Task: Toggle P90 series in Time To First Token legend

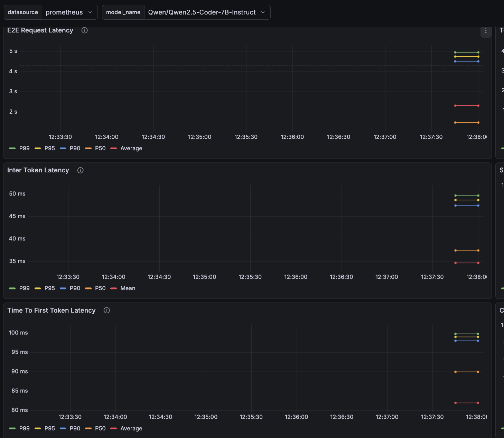Action: (x=75, y=428)
